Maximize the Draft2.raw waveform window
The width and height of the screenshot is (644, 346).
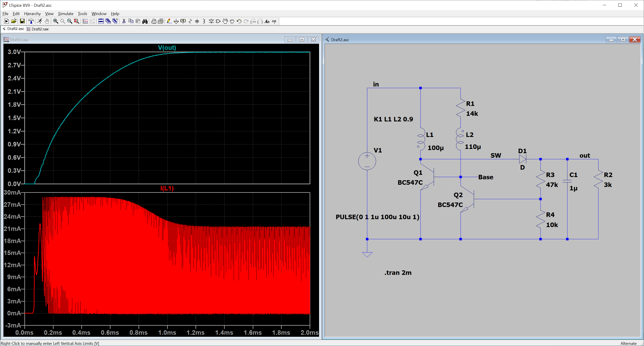(302, 39)
